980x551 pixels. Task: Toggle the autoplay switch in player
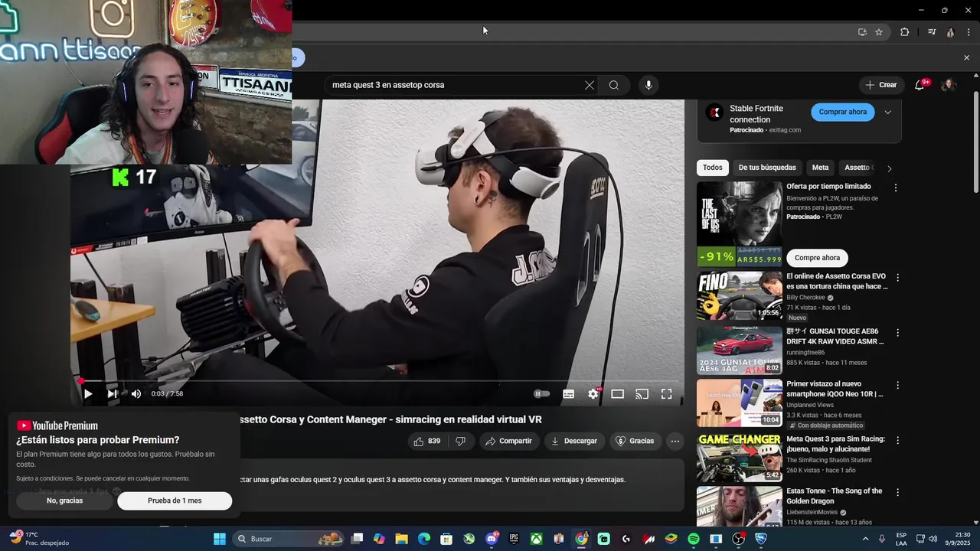click(542, 394)
